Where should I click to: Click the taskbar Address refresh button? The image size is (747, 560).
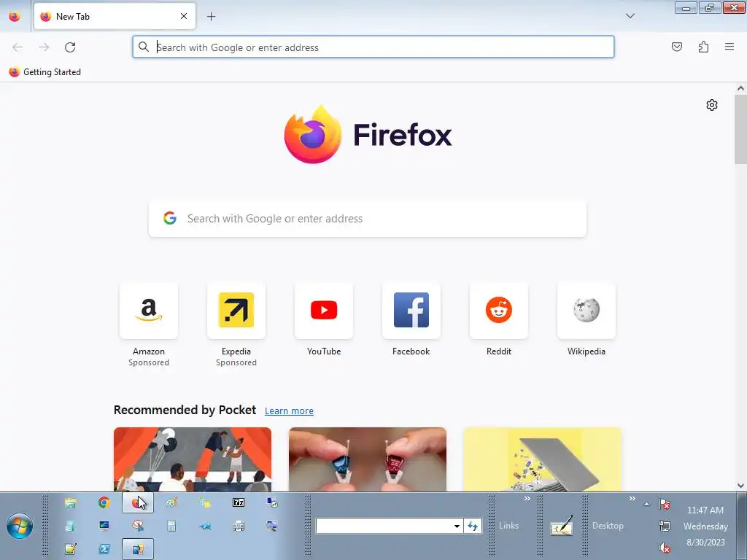[473, 526]
